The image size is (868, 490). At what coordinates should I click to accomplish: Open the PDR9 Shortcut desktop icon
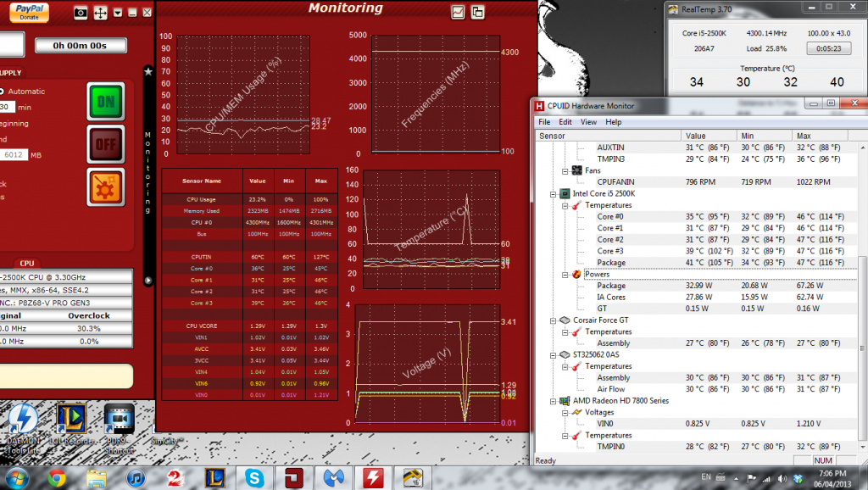[x=119, y=429]
